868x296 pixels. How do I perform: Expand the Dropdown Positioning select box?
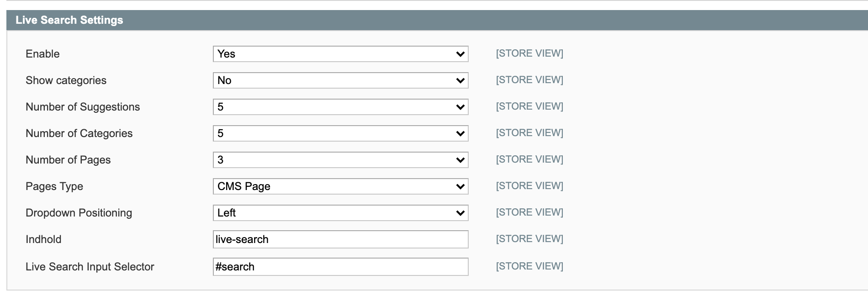[x=340, y=213]
